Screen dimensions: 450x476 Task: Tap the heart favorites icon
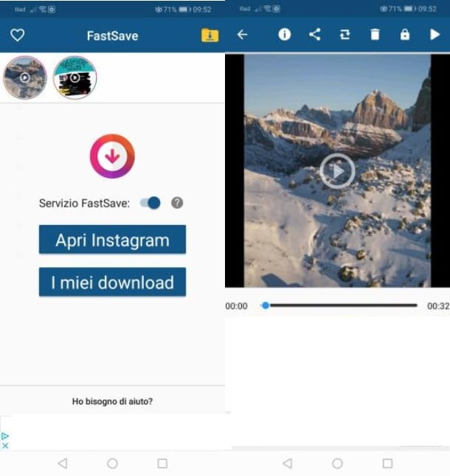tap(18, 35)
